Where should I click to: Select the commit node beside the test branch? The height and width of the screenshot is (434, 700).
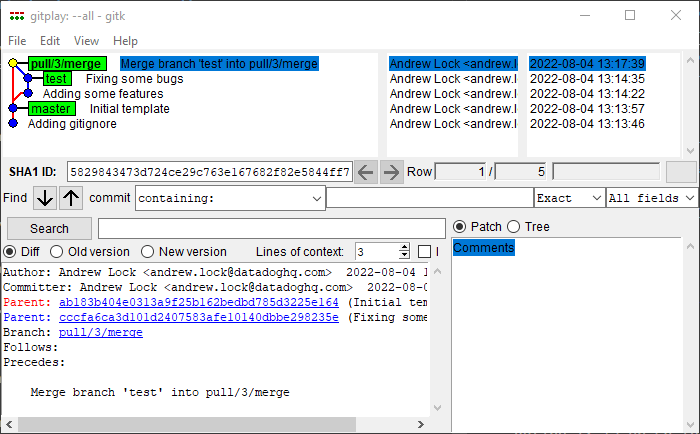pos(28,79)
